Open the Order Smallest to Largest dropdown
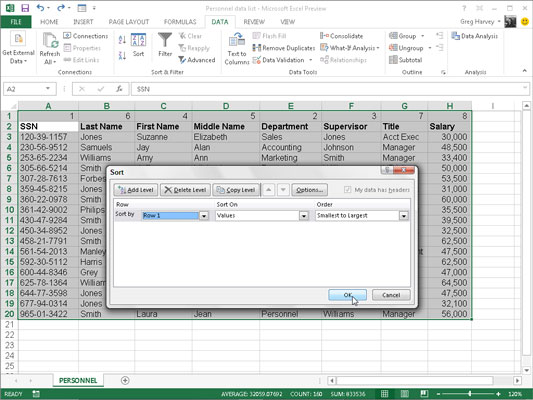Viewport: 533px width, 400px height. 403,216
